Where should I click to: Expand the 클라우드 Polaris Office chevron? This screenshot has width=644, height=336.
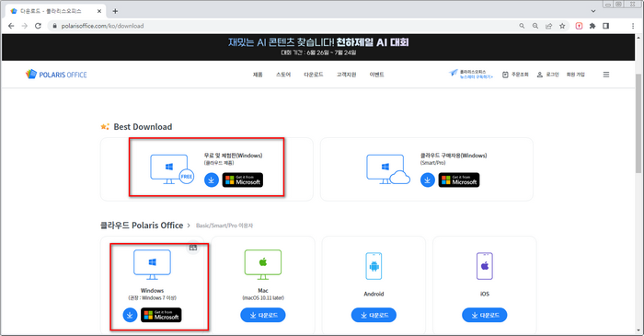[x=189, y=226]
